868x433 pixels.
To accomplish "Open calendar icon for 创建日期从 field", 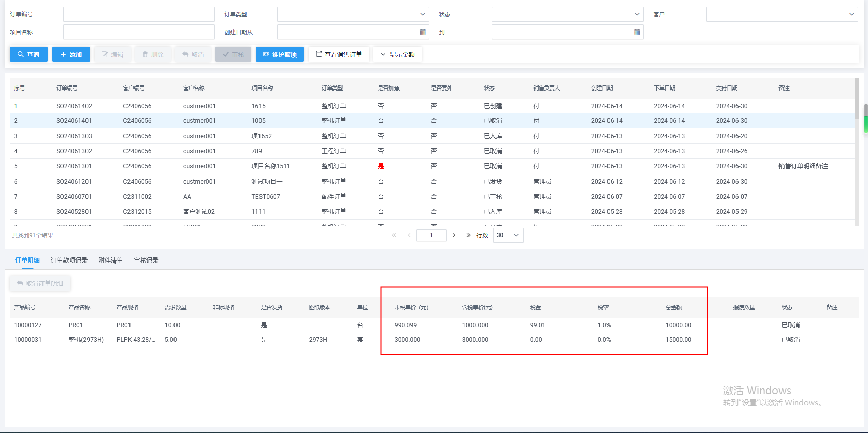I will 423,32.
